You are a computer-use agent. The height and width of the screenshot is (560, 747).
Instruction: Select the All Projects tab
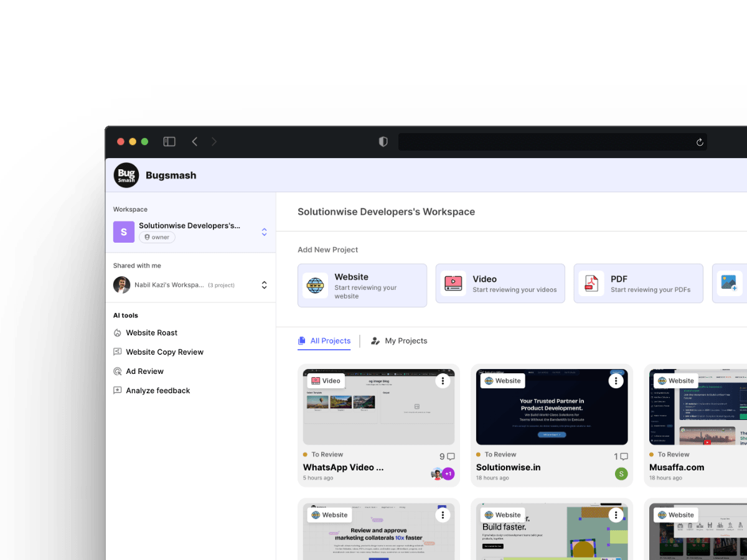click(x=324, y=340)
